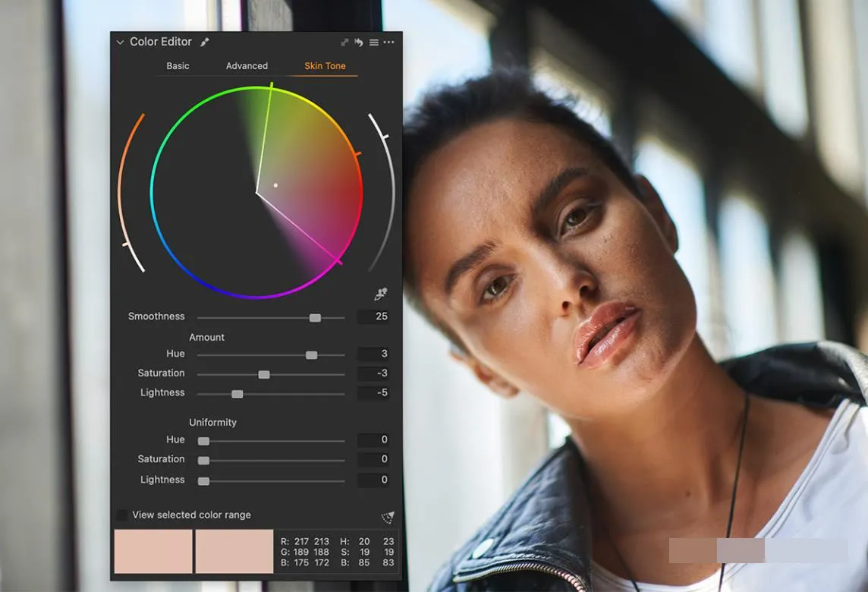Click the H: 20 23 hue readout
The width and height of the screenshot is (868, 592).
coord(367,541)
